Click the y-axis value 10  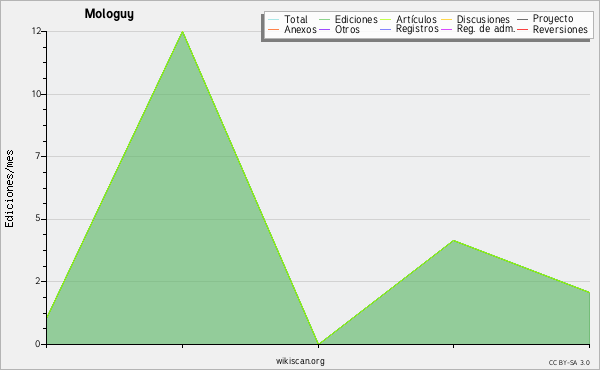[36, 94]
